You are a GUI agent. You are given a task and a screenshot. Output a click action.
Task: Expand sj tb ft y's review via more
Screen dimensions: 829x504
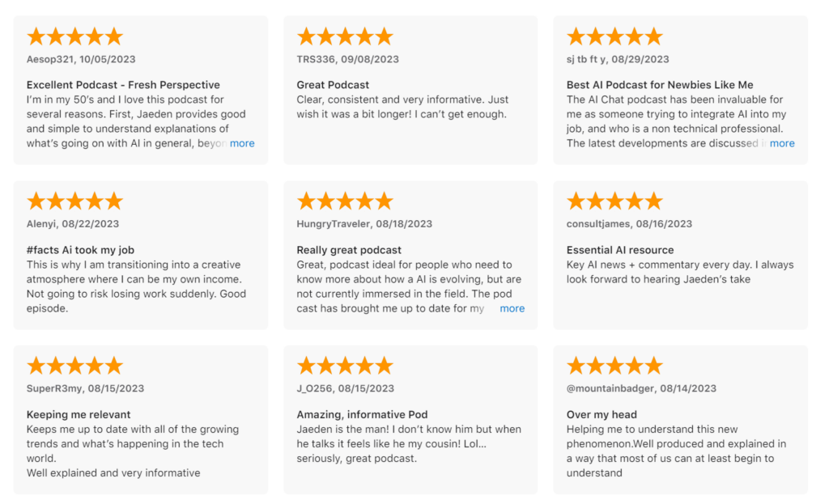pos(782,143)
